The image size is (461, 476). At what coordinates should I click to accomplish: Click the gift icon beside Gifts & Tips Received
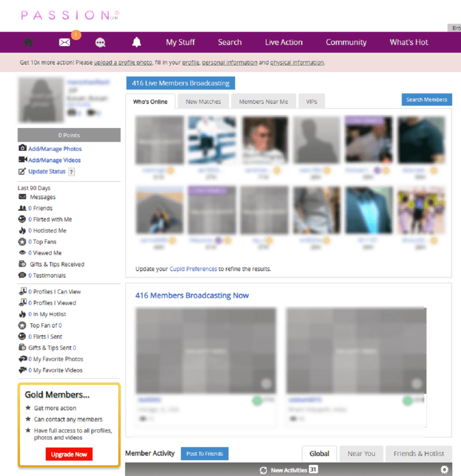tap(22, 264)
